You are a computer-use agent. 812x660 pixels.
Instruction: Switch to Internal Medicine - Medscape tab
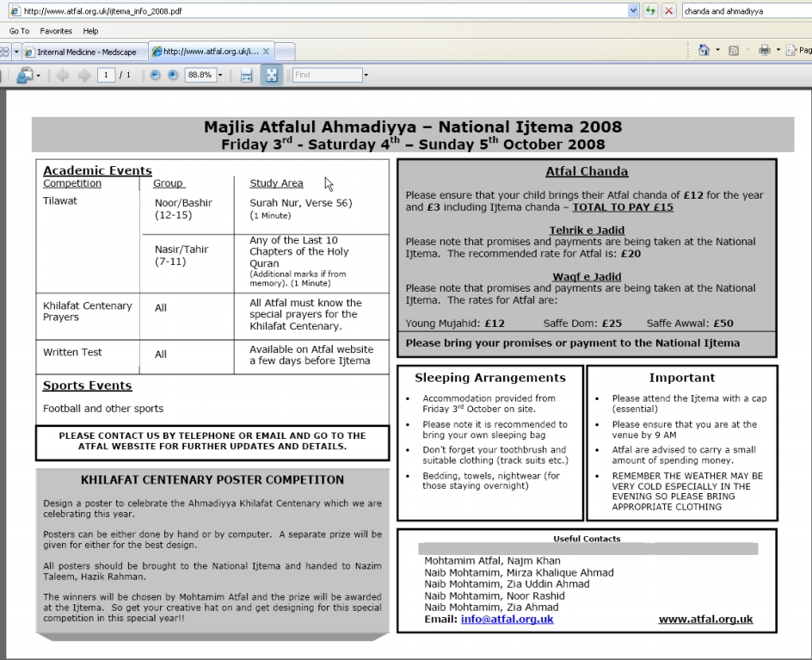coord(84,52)
